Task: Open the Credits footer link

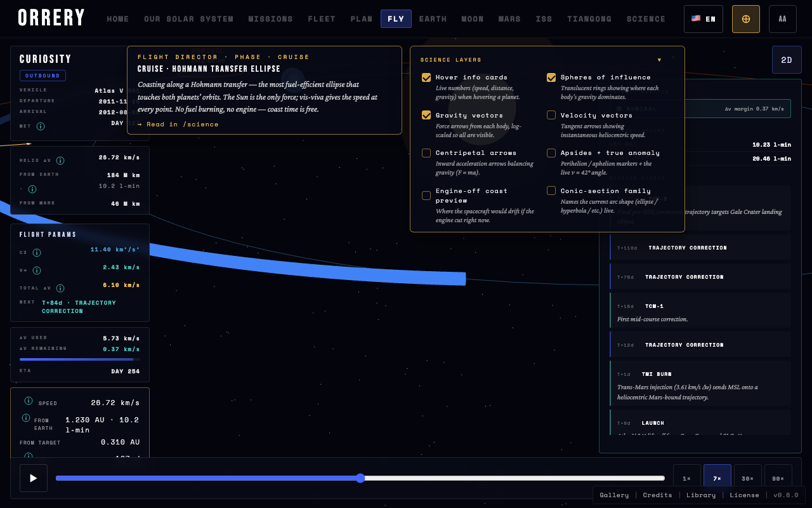Action: pyautogui.click(x=657, y=495)
